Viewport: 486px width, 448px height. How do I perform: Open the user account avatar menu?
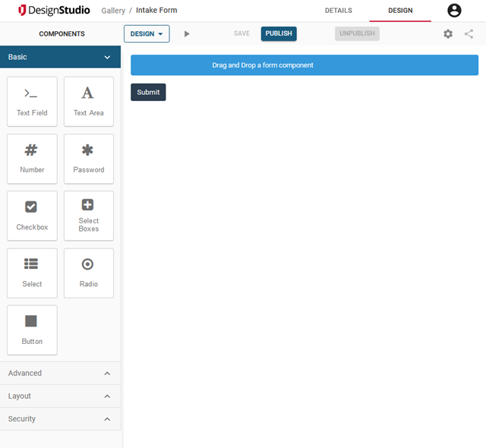click(x=454, y=11)
